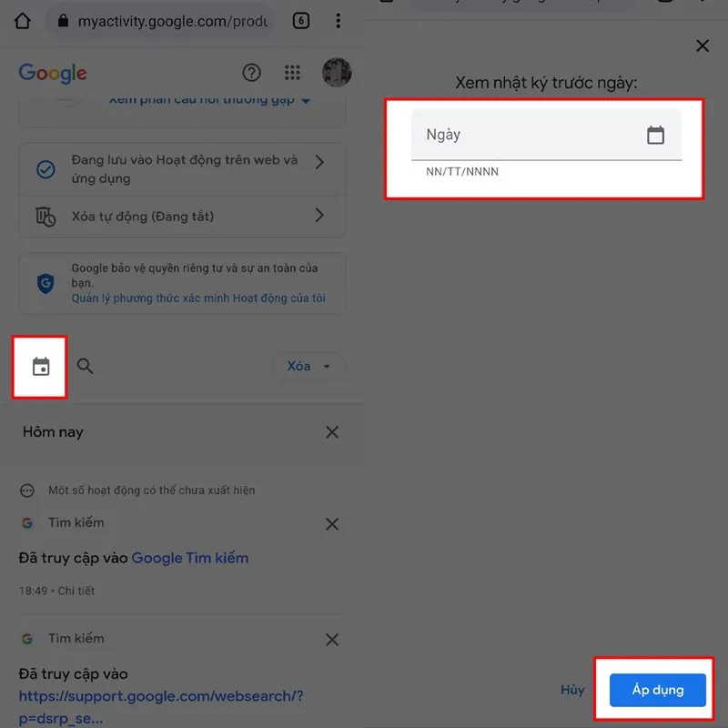Open Xóa tự động (Đang tắt) setting
The height and width of the screenshot is (728, 728).
[182, 217]
